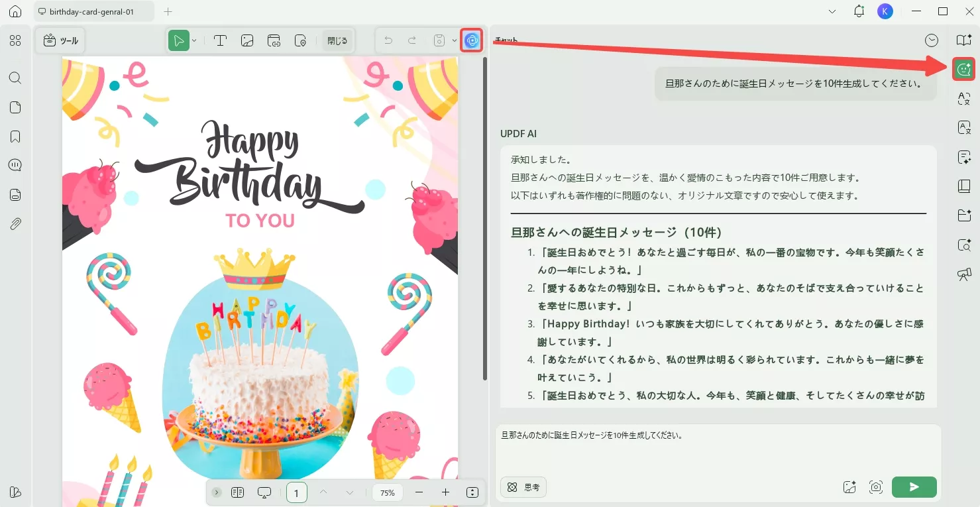The image size is (980, 507).
Task: Switch to the チャット tab
Action: (505, 40)
